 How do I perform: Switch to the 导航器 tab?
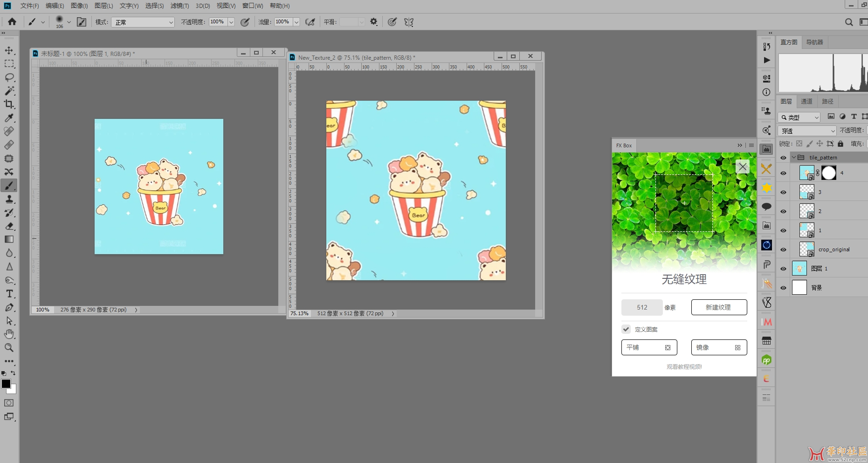(x=814, y=42)
